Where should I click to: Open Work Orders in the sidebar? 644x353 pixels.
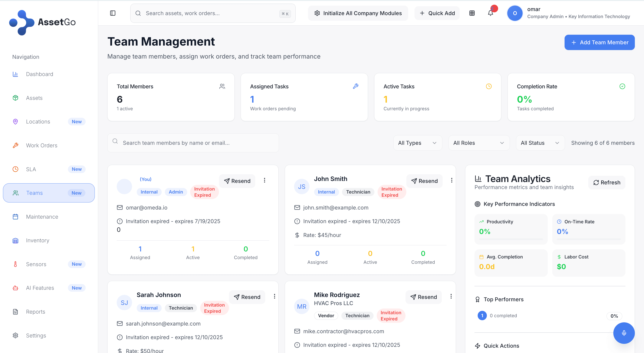pos(49,145)
